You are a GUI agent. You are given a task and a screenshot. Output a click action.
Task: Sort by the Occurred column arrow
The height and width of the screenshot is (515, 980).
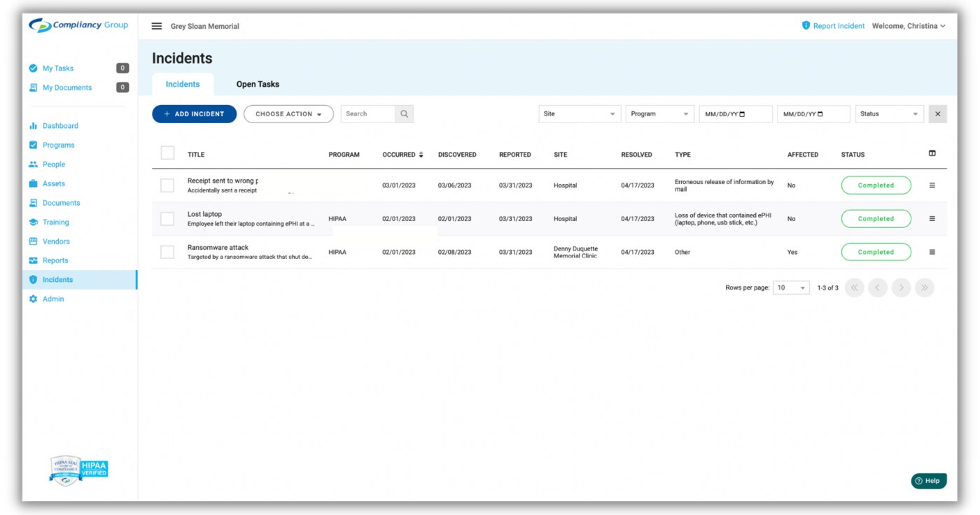coord(421,155)
